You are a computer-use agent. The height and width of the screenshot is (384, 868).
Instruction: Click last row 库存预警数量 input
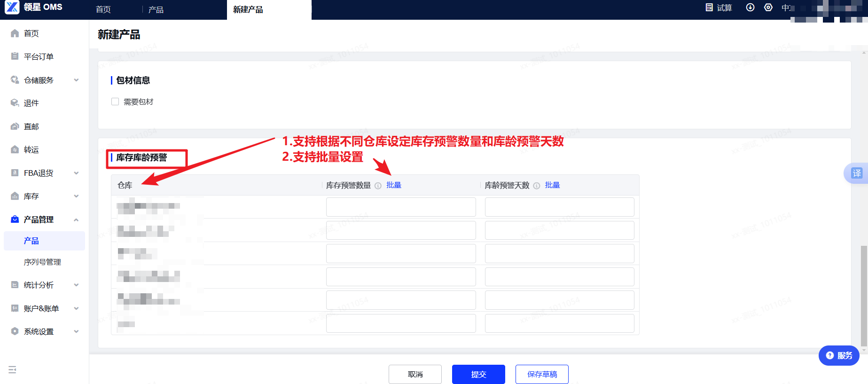[401, 323]
